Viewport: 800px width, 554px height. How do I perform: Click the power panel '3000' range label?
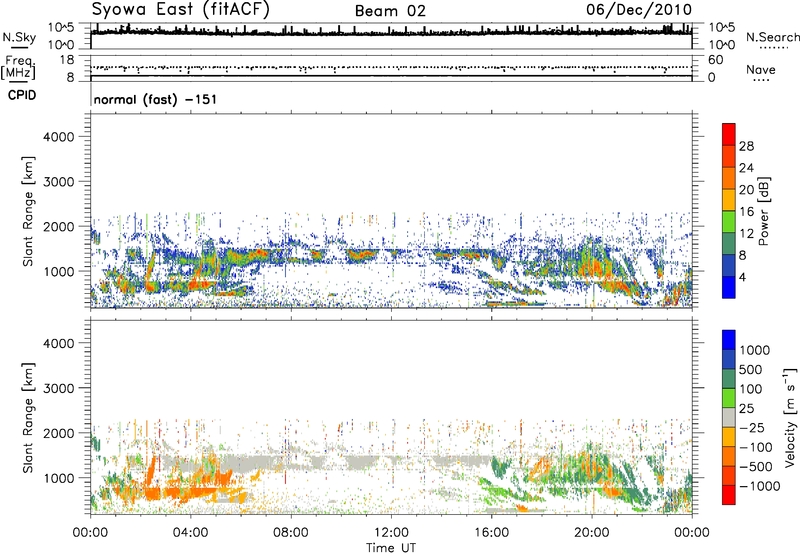59,182
